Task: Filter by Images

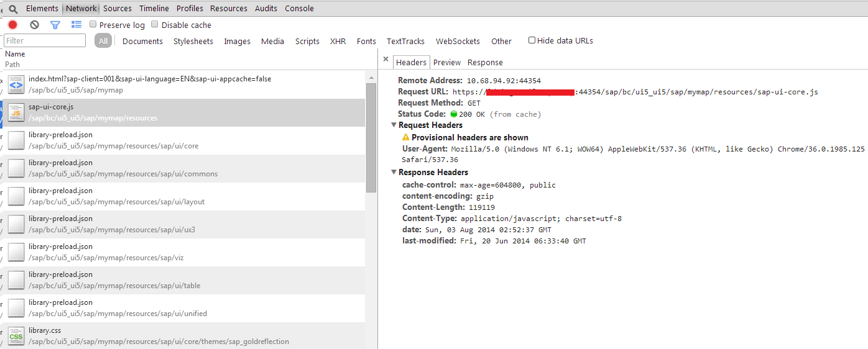Action: click(x=238, y=42)
